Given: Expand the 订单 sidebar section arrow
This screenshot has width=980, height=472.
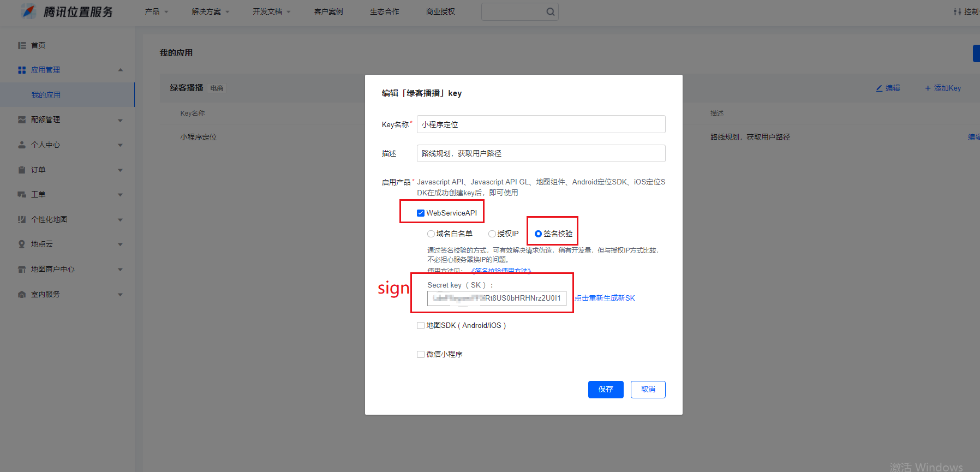Looking at the screenshot, I should pyautogui.click(x=120, y=170).
